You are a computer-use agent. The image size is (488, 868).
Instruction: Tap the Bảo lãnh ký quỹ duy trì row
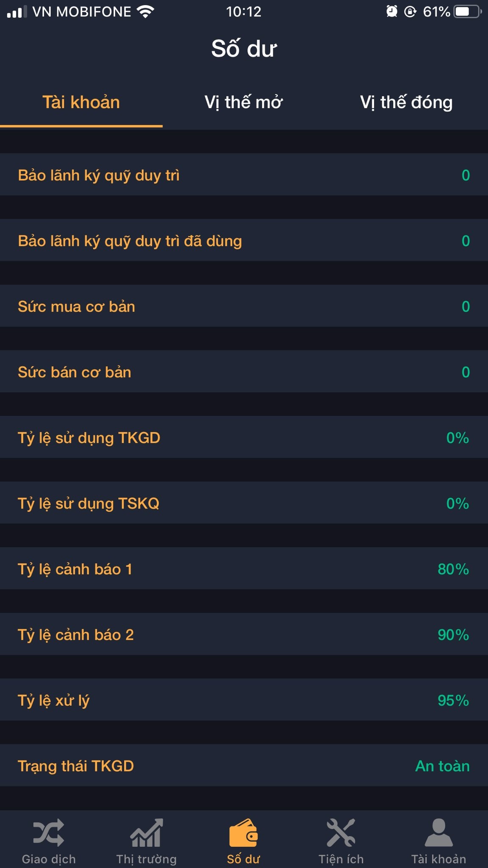tap(244, 175)
